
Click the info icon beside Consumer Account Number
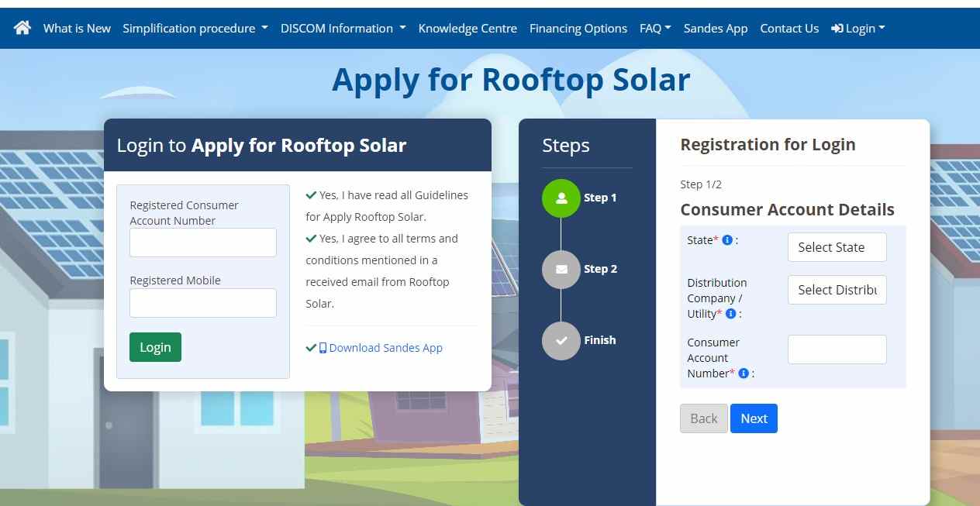click(743, 373)
